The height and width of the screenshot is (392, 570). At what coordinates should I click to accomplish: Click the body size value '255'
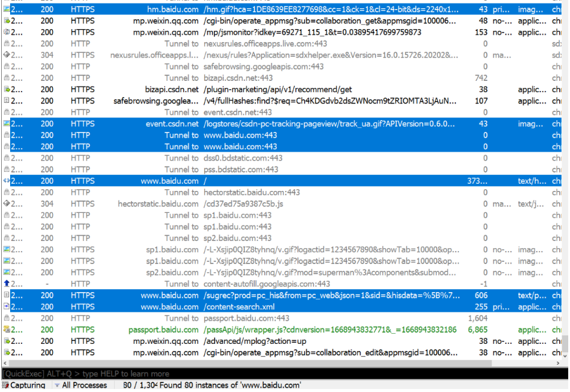coord(481,306)
